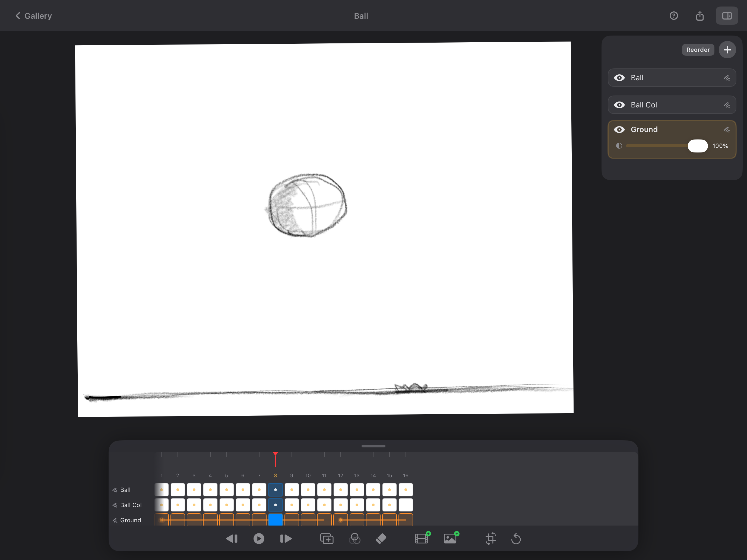
Task: Click the Ball project title
Action: (x=361, y=16)
